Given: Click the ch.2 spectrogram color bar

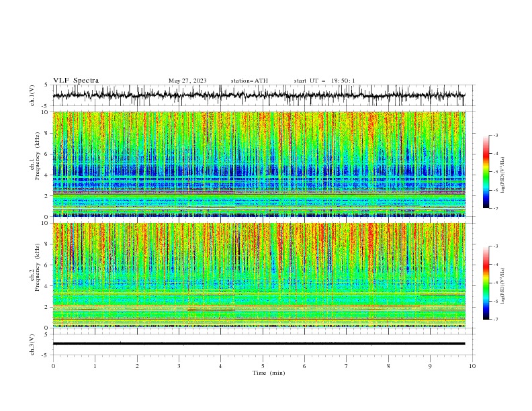Looking at the screenshot, I should [x=486, y=283].
